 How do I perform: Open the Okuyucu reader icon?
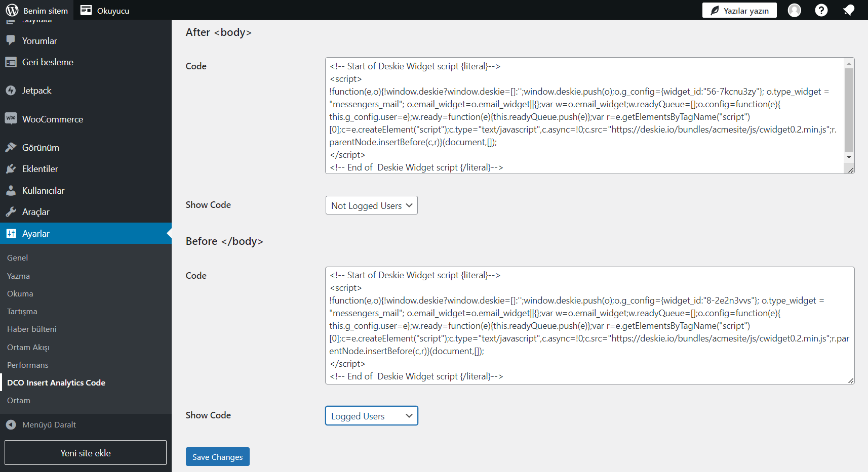point(86,10)
